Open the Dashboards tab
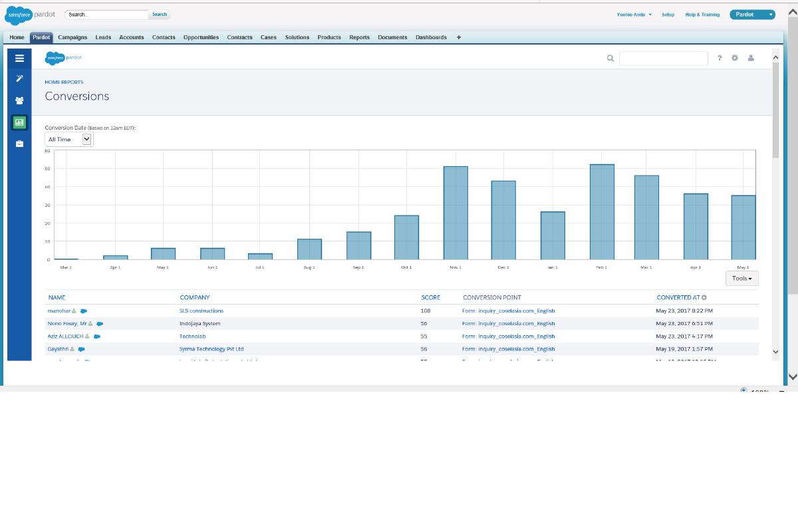This screenshot has width=798, height=532. [x=431, y=37]
